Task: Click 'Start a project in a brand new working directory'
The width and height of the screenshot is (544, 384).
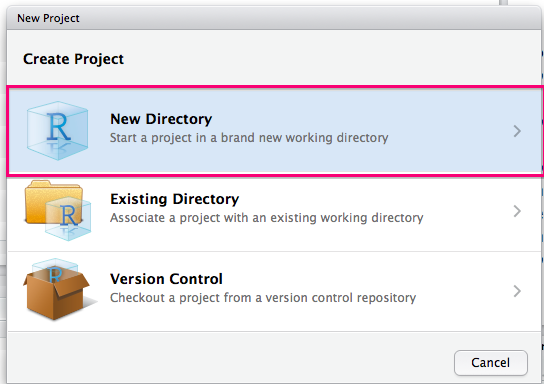Action: click(x=249, y=138)
